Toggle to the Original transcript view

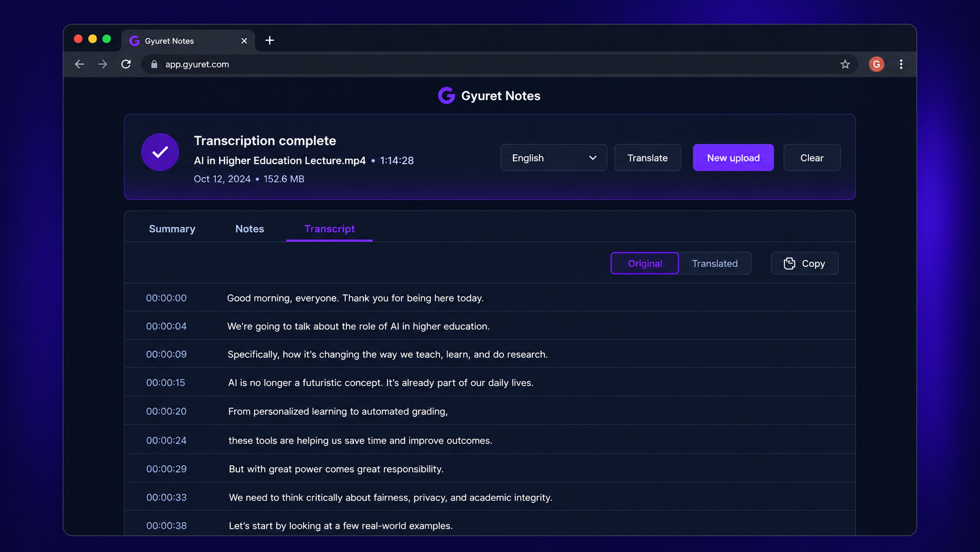pyautogui.click(x=645, y=263)
